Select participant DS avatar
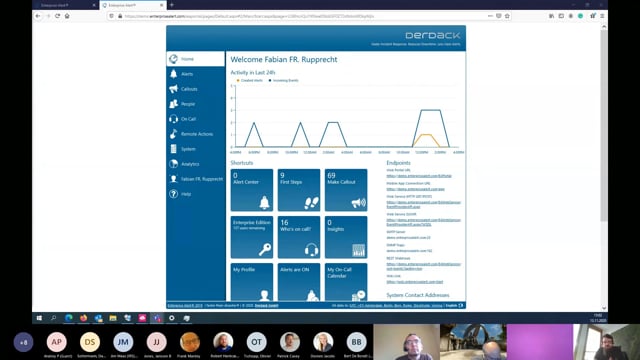 90,342
